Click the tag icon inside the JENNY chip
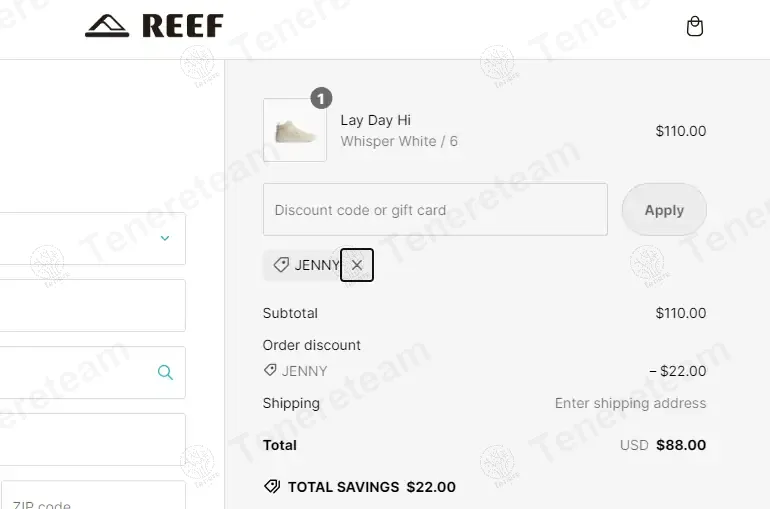The width and height of the screenshot is (770, 509). (281, 265)
